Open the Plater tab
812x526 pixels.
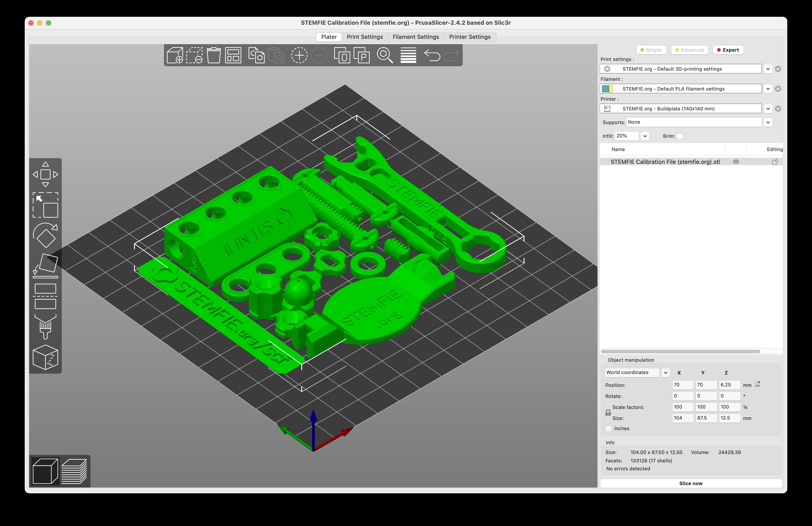pos(329,37)
